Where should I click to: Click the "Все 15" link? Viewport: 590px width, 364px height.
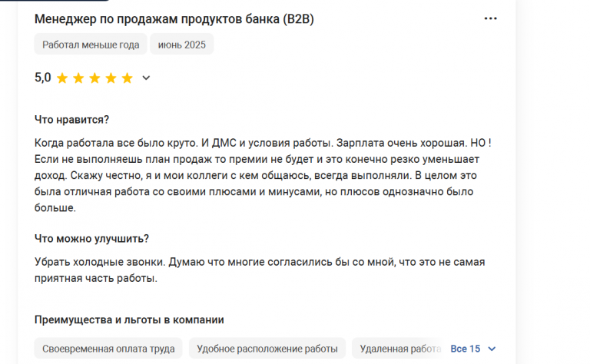(465, 349)
